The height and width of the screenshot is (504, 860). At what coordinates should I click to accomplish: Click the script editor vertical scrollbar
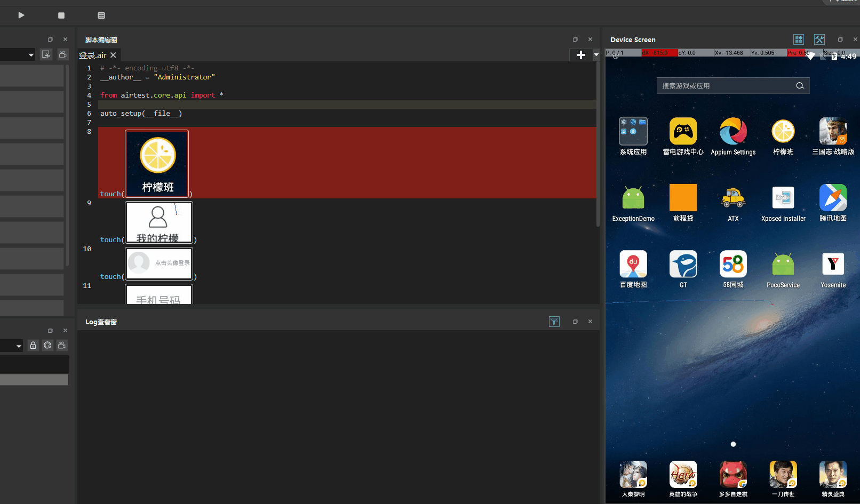pyautogui.click(x=598, y=144)
